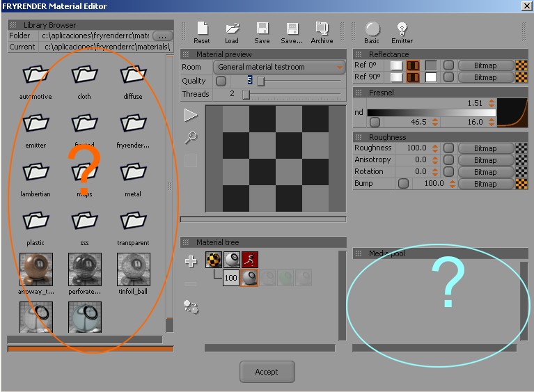
Task: Adjust Anisotropy 0.0 spinner arrows
Action: tap(435, 160)
